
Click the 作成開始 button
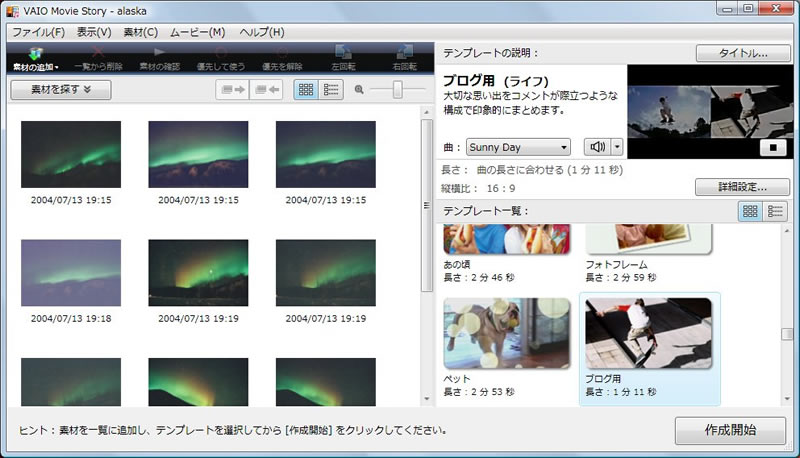(730, 431)
